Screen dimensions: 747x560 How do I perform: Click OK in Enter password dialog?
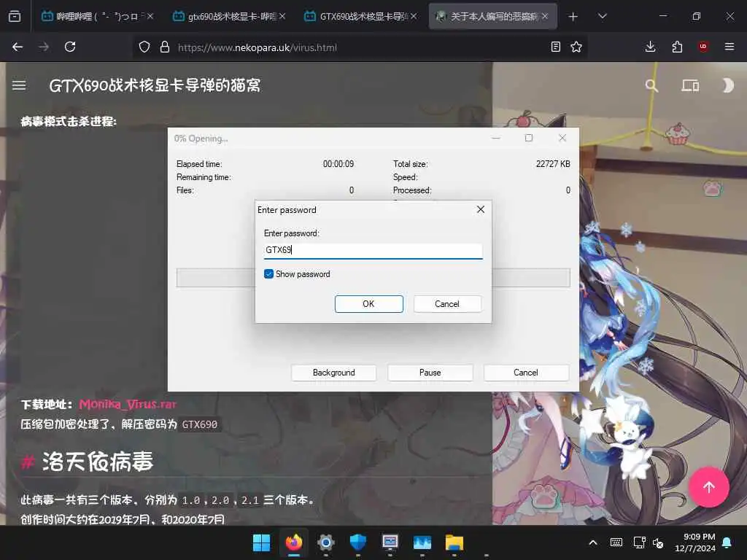(368, 304)
